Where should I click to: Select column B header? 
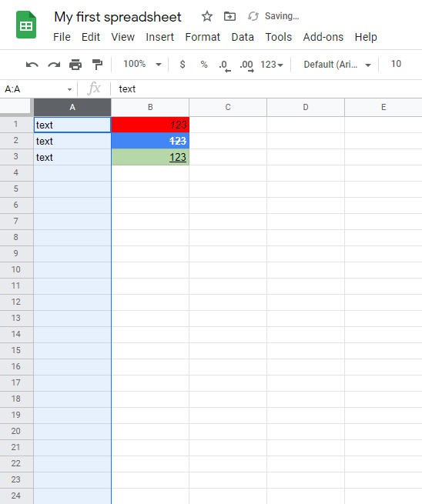pos(150,108)
